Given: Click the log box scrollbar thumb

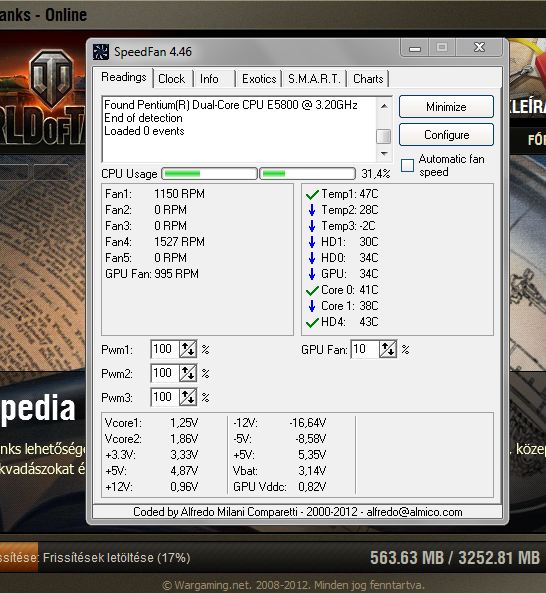Looking at the screenshot, I should [384, 137].
